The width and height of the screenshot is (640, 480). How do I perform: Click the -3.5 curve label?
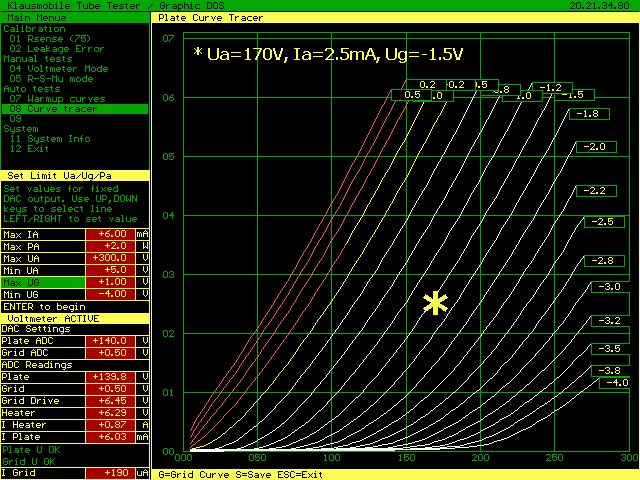611,349
